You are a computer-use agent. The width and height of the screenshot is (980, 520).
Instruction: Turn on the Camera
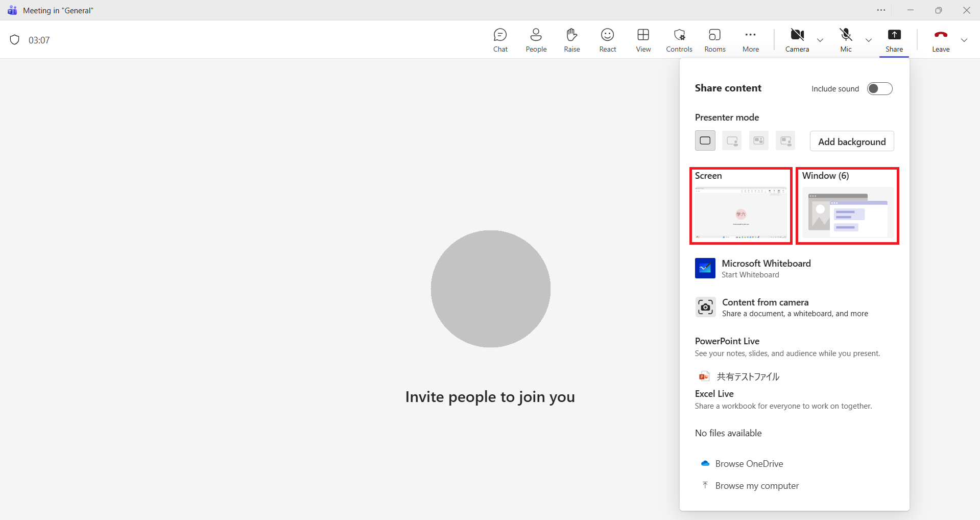pos(797,40)
